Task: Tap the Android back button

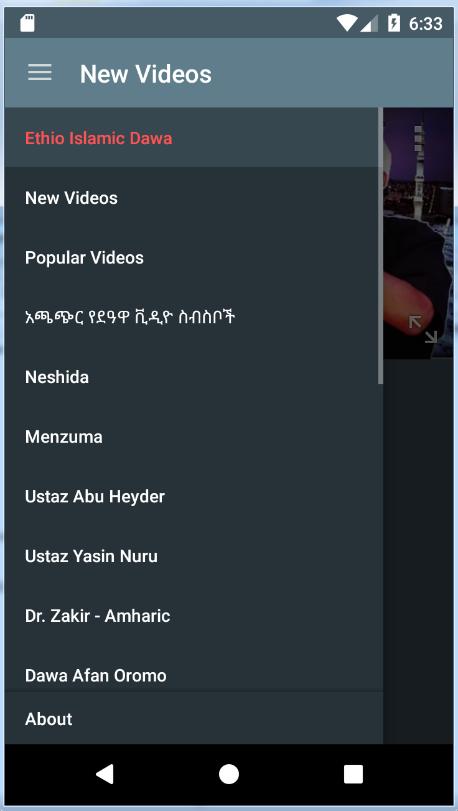Action: pyautogui.click(x=105, y=774)
